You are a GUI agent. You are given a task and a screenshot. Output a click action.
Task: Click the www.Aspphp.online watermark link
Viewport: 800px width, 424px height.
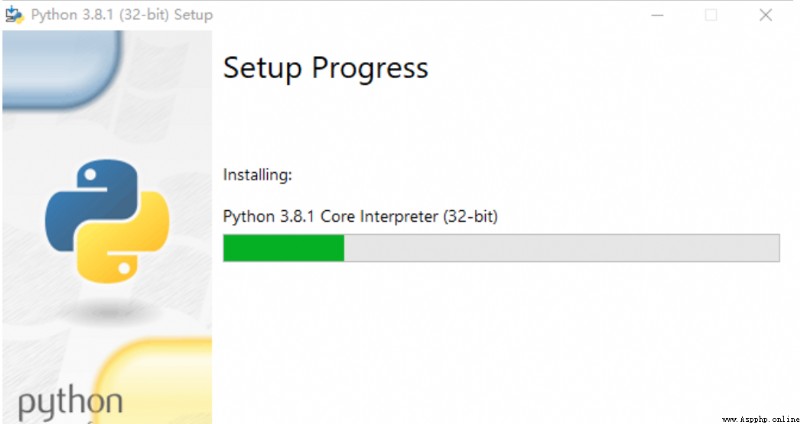point(760,419)
